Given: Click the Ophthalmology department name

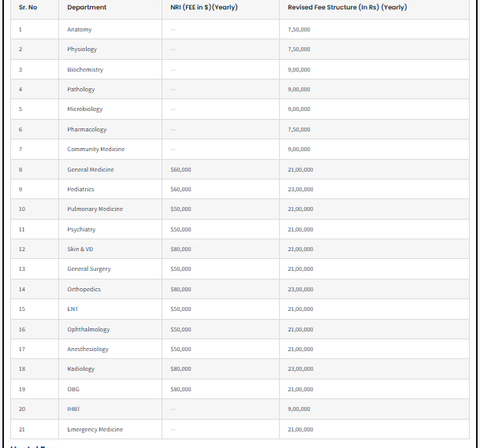Looking at the screenshot, I should tap(88, 329).
